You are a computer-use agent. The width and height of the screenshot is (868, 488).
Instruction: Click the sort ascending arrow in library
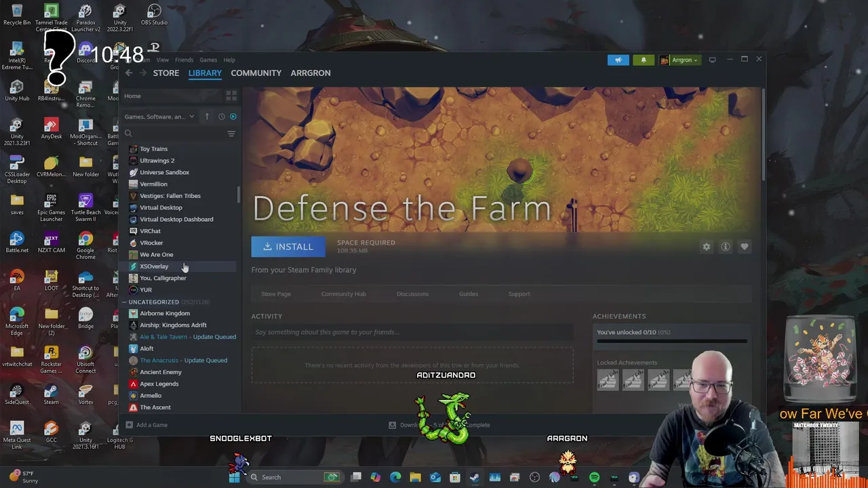(x=207, y=117)
